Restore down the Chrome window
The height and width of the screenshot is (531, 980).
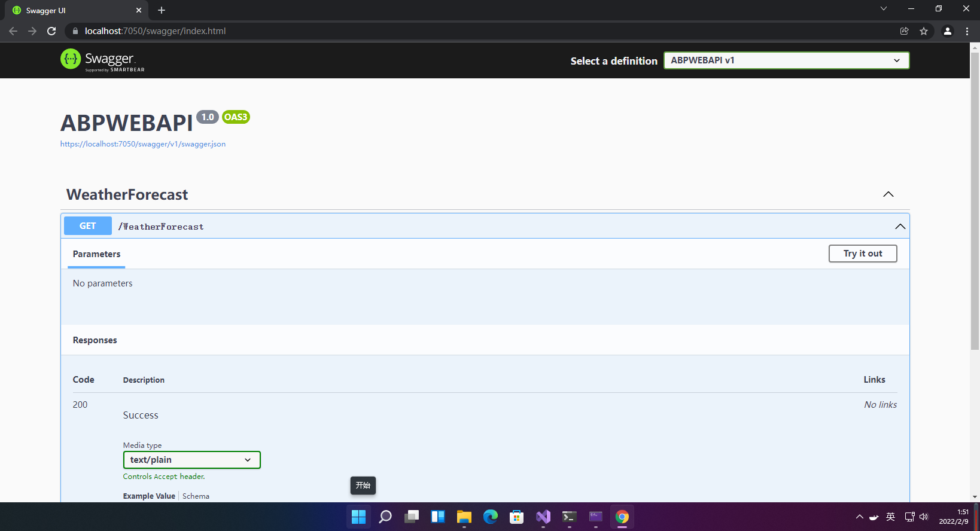click(x=939, y=8)
